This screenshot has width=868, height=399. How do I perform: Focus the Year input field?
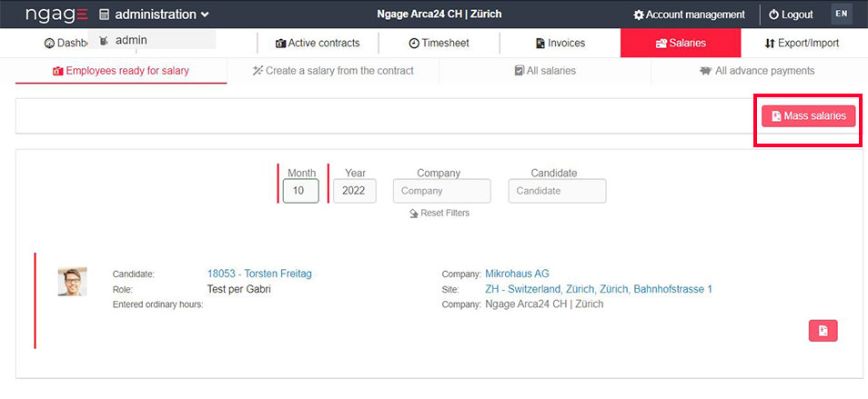(x=354, y=191)
